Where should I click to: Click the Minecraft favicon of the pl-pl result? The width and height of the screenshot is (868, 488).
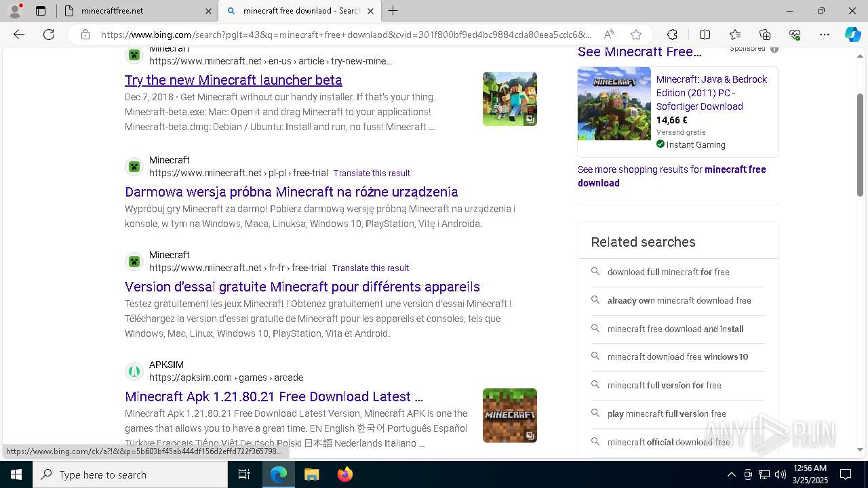point(134,167)
